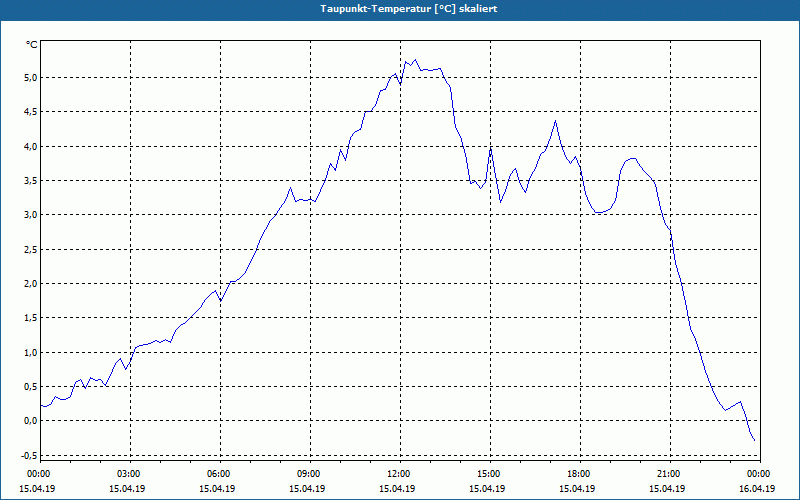Select the 15.04.19 date under 21:00

(667, 489)
